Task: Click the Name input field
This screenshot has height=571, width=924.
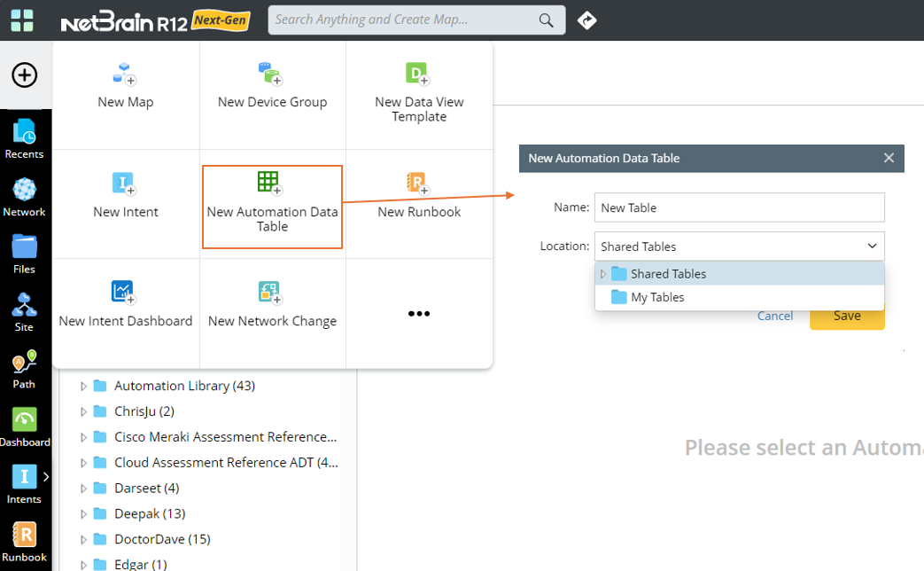Action: [x=739, y=207]
